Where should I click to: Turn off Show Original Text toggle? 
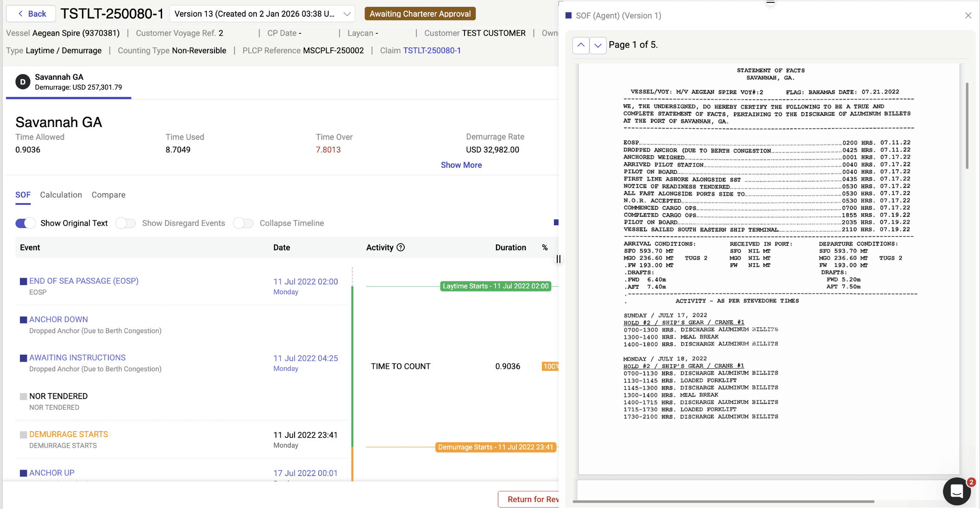tap(25, 223)
